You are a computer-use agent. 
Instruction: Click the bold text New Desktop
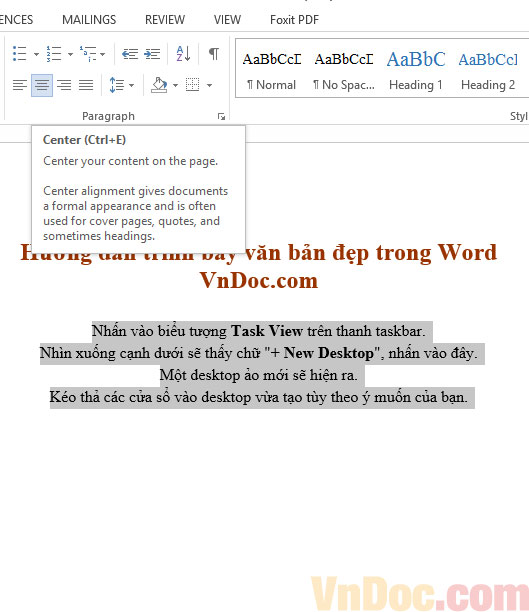pos(328,353)
